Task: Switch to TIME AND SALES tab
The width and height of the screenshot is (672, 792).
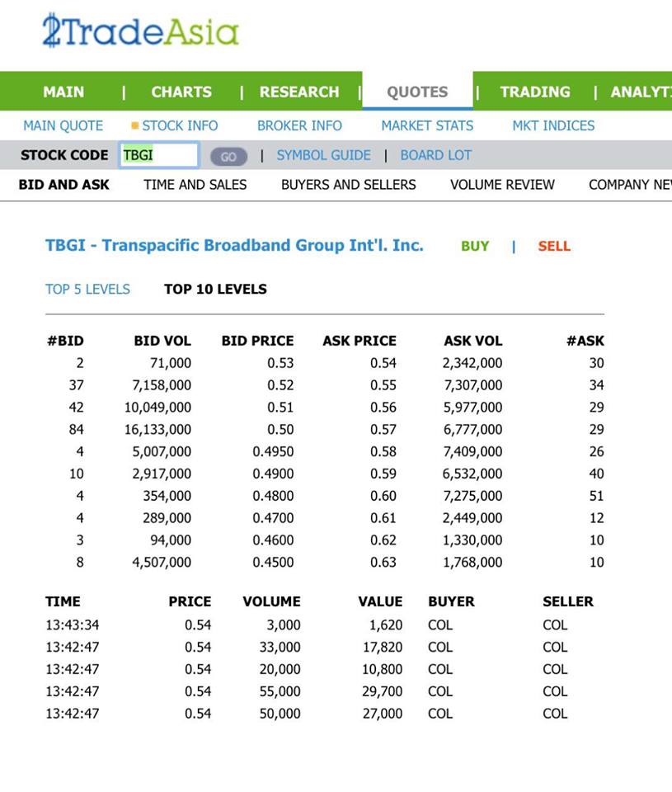Action: point(195,185)
